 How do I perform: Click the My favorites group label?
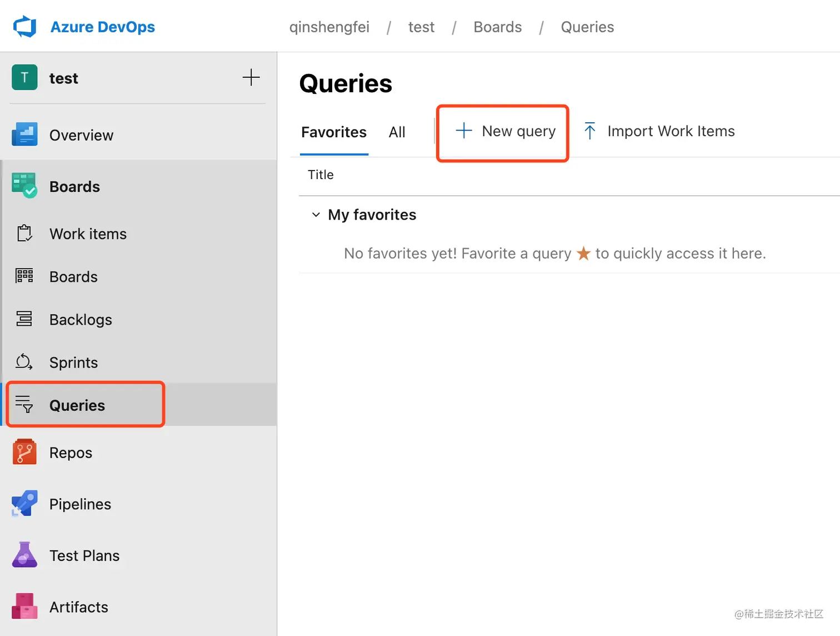tap(372, 215)
